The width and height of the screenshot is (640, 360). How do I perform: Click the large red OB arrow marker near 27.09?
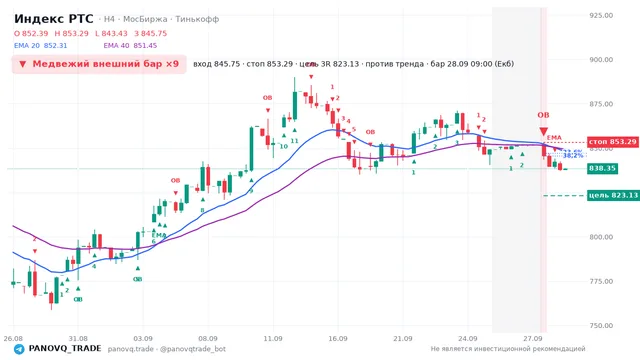[x=543, y=131]
